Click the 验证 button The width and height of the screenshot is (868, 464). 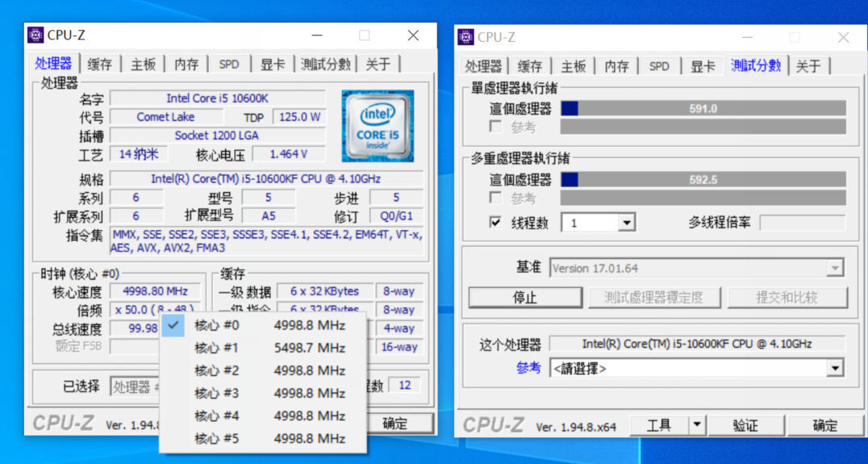[746, 425]
